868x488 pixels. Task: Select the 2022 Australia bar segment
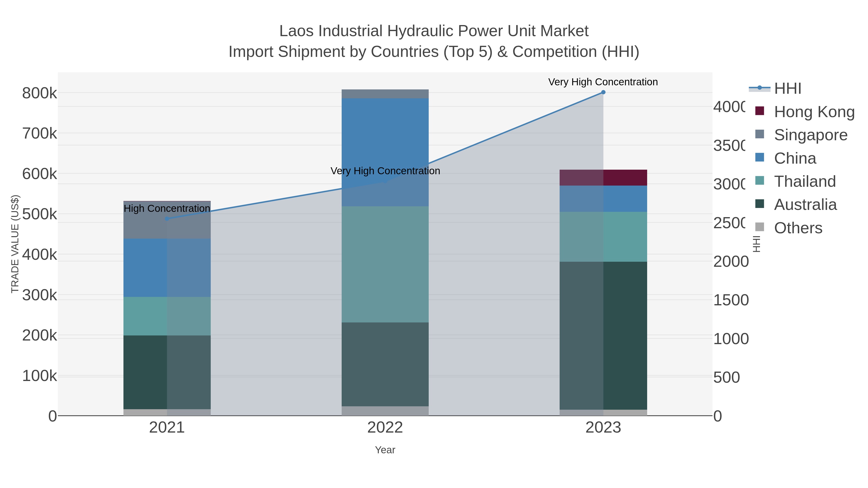(385, 364)
